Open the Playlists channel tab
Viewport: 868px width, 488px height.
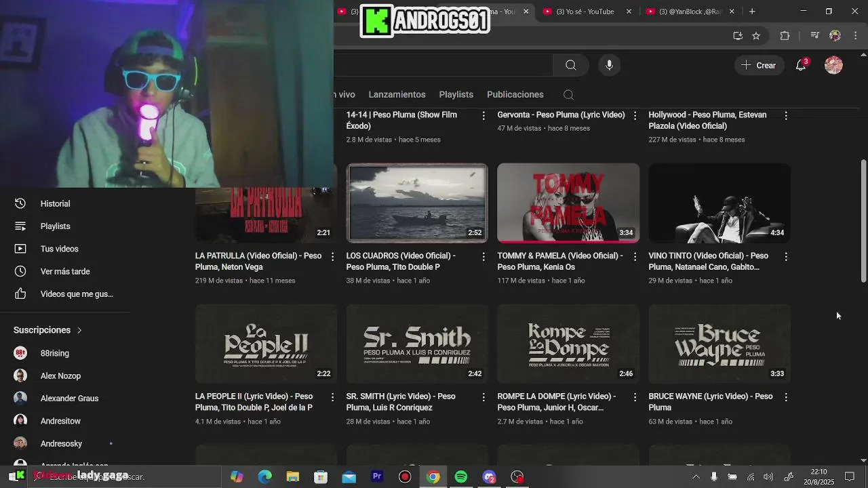456,94
